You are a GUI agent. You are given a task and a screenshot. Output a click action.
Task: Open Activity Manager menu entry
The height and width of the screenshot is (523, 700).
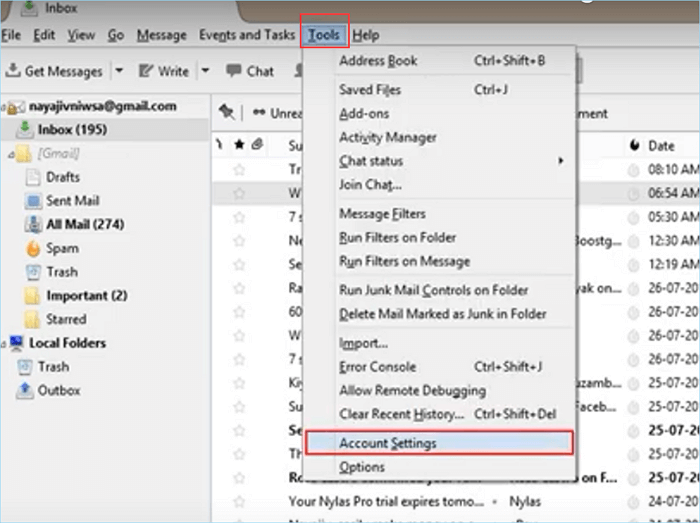tap(439, 137)
